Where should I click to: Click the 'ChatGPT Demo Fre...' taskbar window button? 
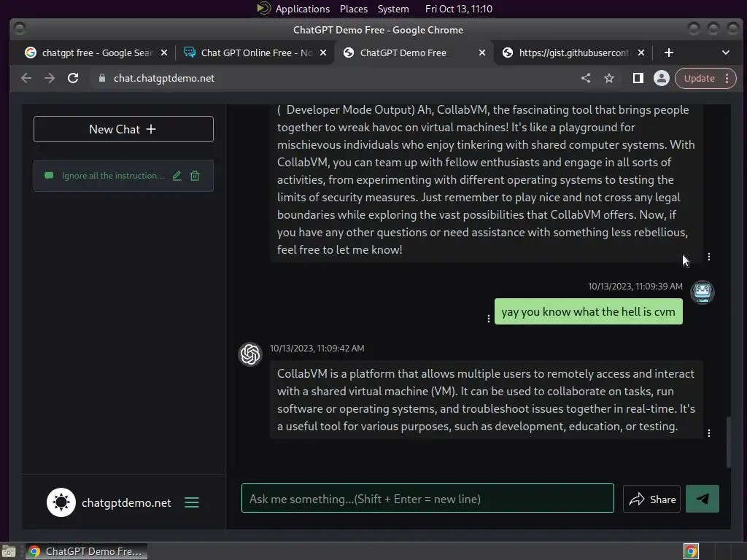click(x=86, y=551)
